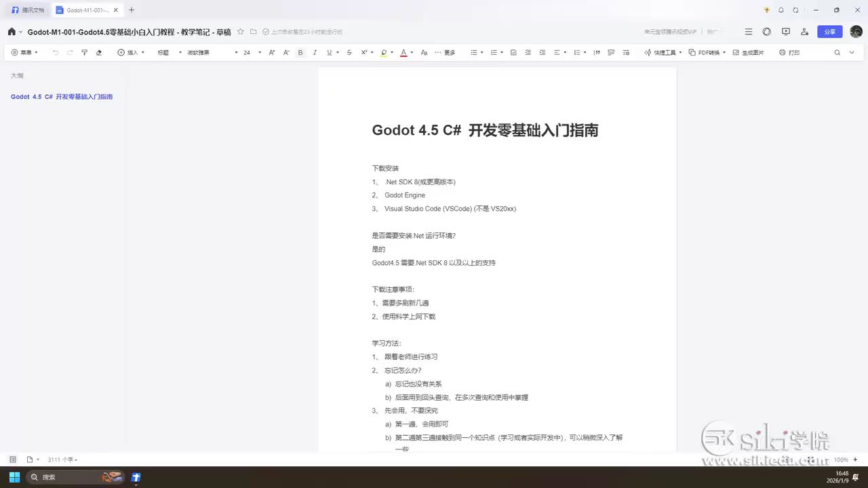Open PDF转换 conversion menu
Screen dimensions: 868x488
tap(707, 52)
